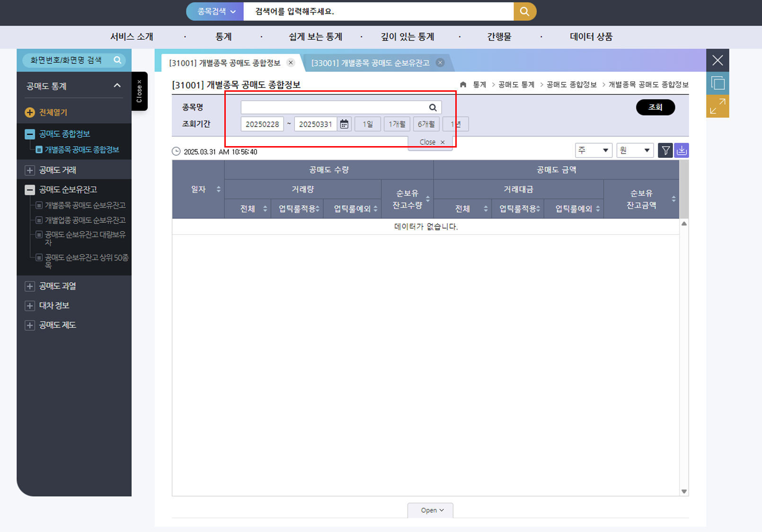
Task: Select the 1일 period button
Action: tap(368, 124)
